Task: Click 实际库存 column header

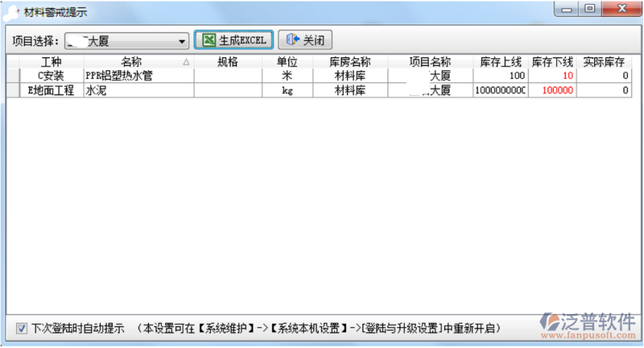Action: coord(604,62)
